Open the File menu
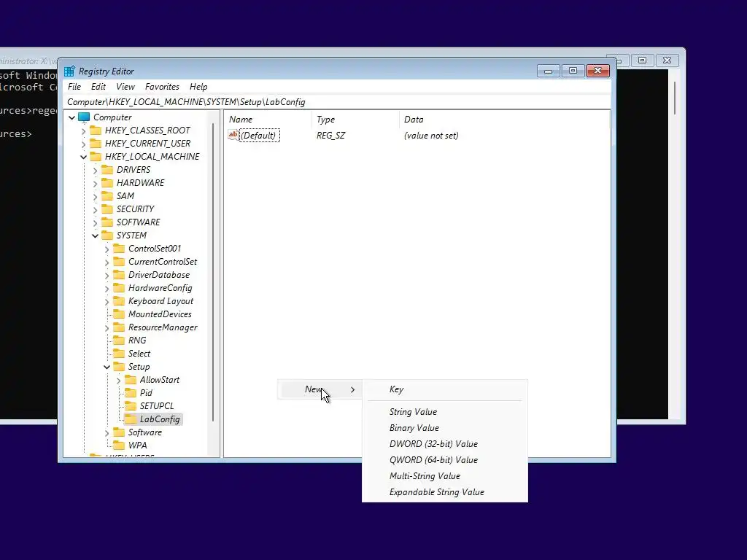747x560 pixels. pos(74,87)
